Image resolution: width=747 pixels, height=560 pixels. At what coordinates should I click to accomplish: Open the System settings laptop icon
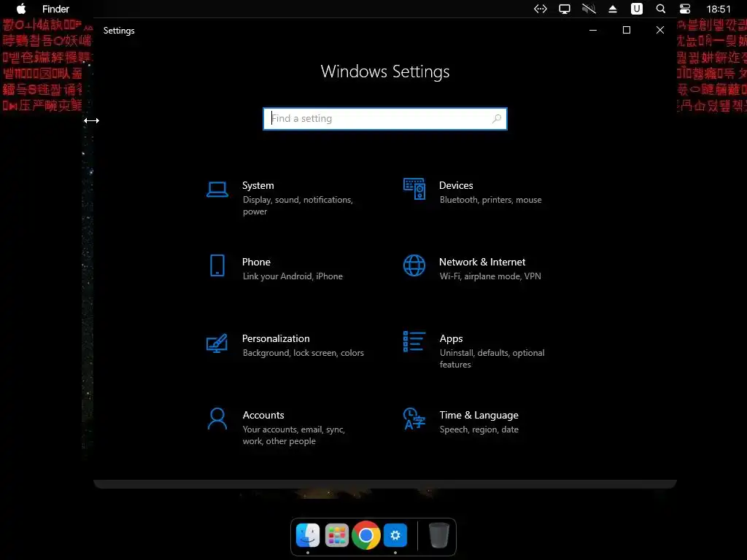[217, 189]
